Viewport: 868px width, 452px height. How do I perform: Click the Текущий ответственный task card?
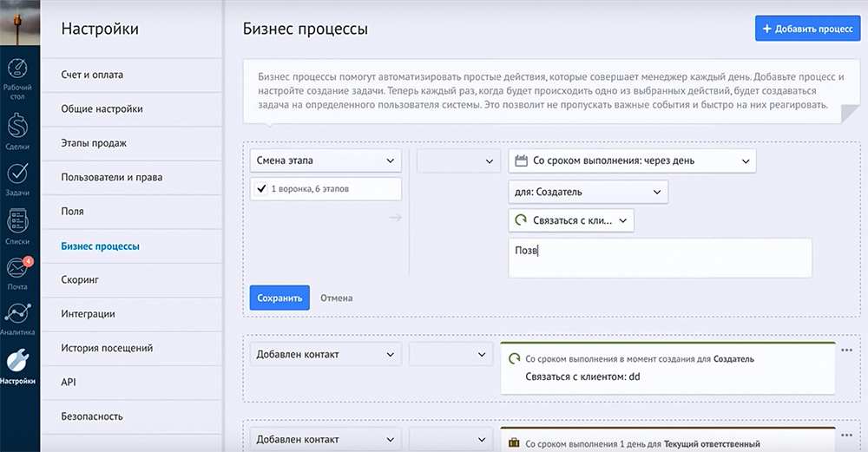click(x=667, y=440)
